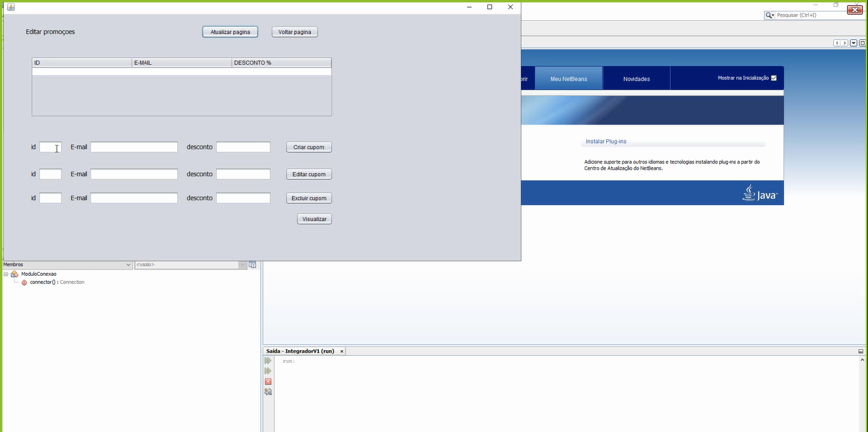Stop the build using red stop icon
Image resolution: width=868 pixels, height=432 pixels.
tap(268, 381)
